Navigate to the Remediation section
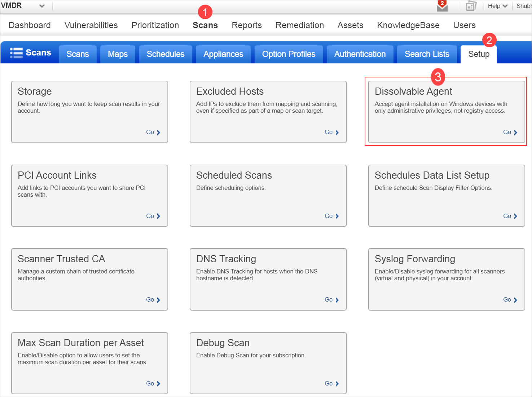 299,25
